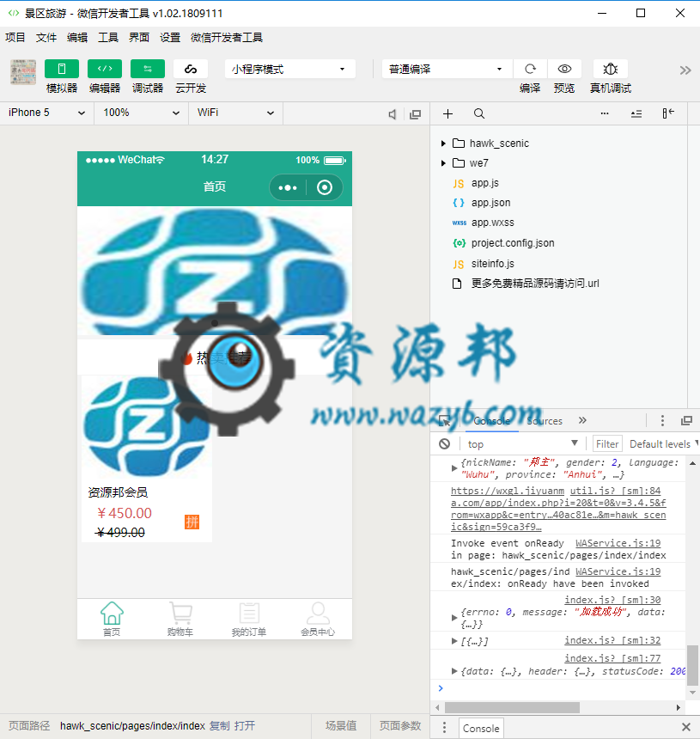
Task: Collapse the file tree panel
Action: [668, 113]
